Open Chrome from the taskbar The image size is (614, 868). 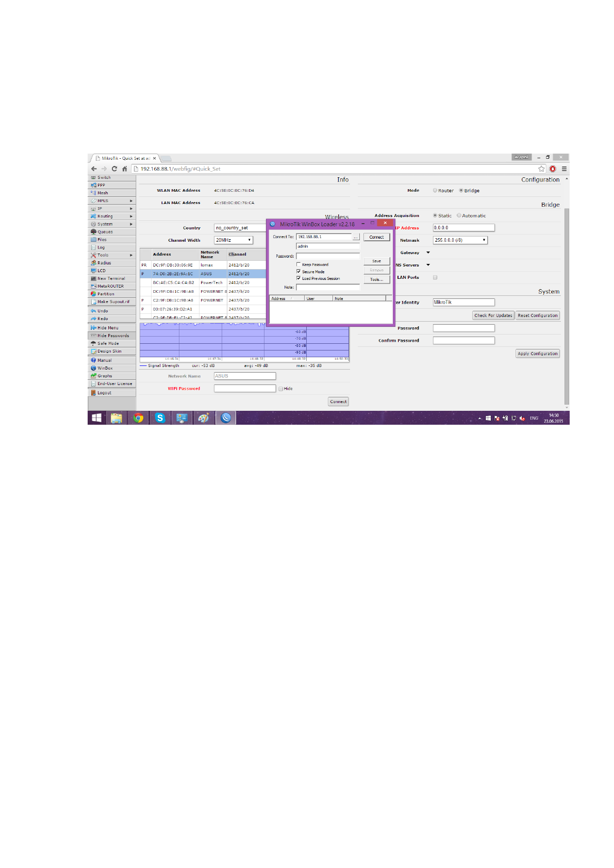coord(138,418)
